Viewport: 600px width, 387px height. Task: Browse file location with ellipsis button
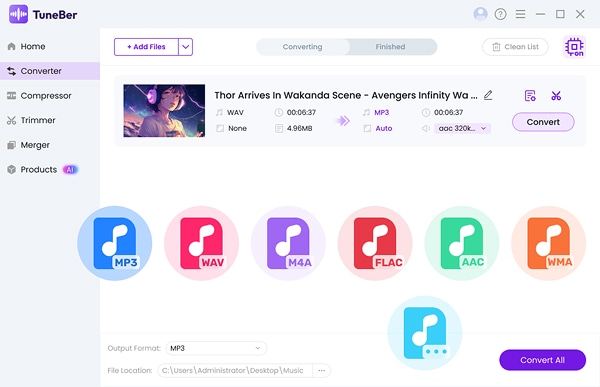tap(322, 370)
